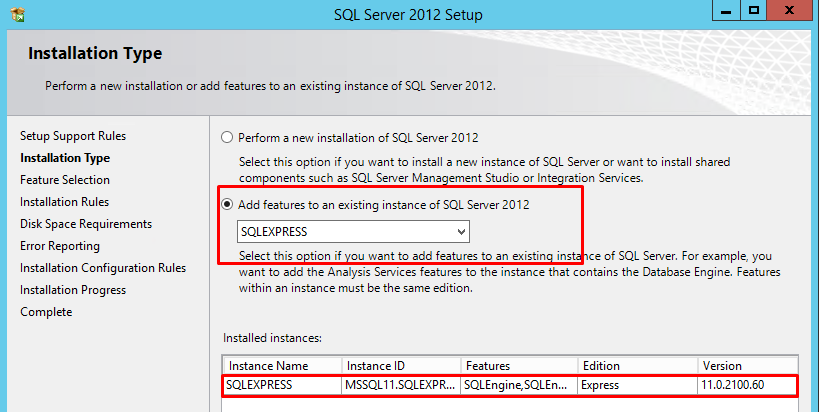The image size is (819, 412).
Task: Click version 11.0.2100.60 cell
Action: coord(748,385)
